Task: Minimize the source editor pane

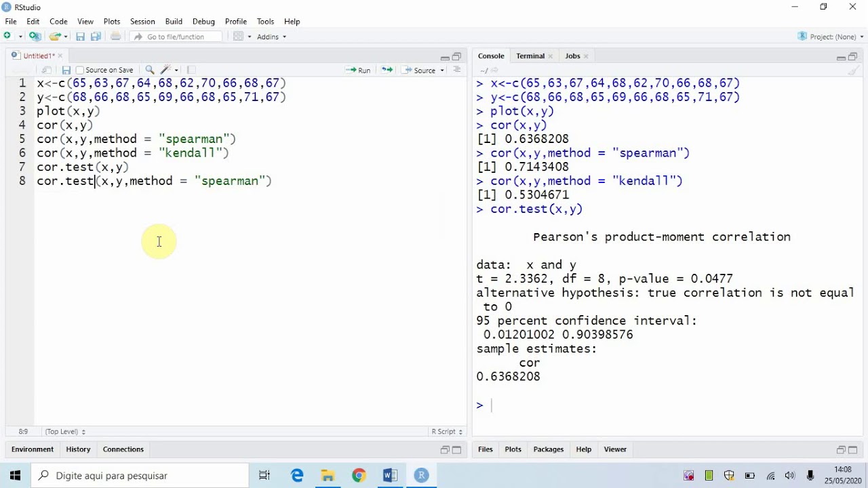Action: tap(445, 57)
